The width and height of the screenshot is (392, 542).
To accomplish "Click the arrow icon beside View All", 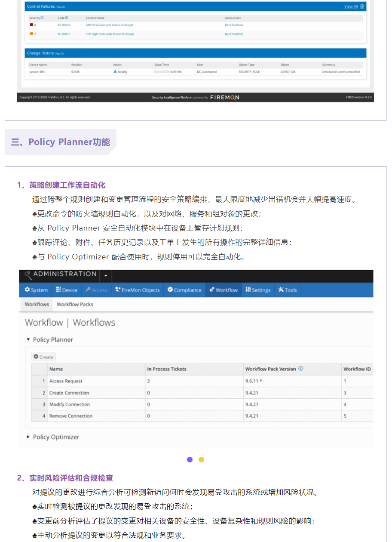I will [362, 6].
